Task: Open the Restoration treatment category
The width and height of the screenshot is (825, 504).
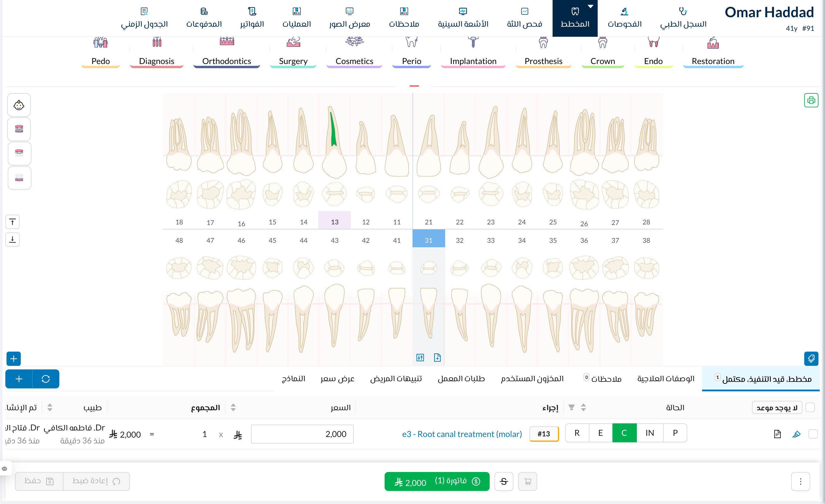Action: (x=713, y=52)
